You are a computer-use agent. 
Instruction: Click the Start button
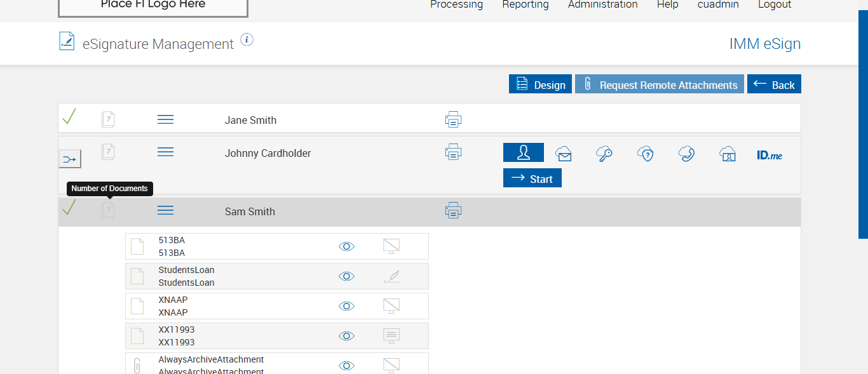click(532, 178)
